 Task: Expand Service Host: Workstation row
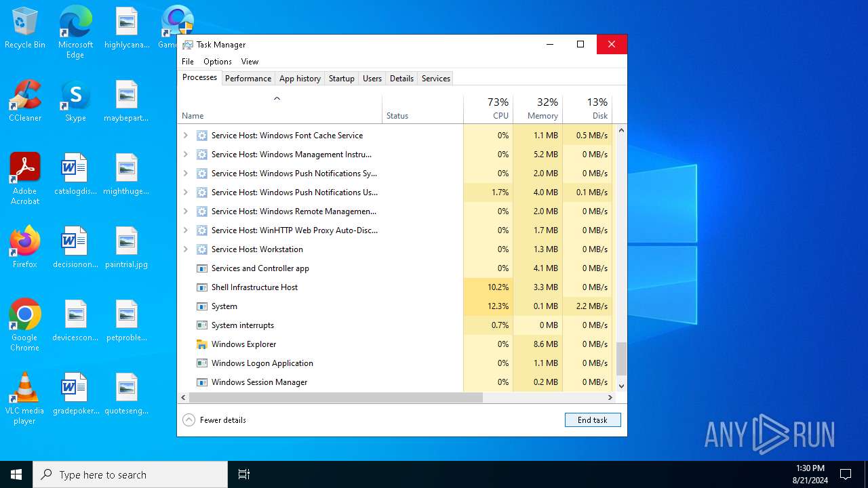pyautogui.click(x=186, y=249)
